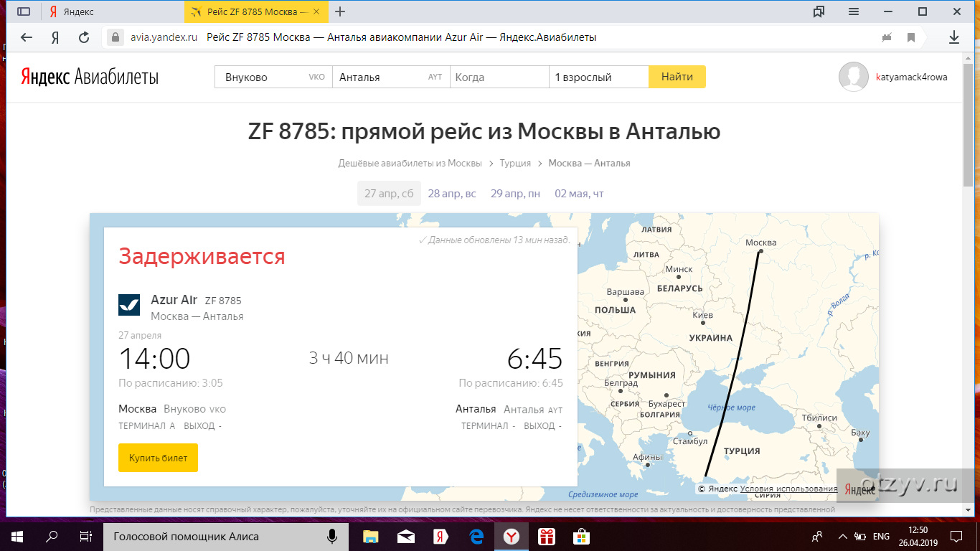Click the user avatar picture
The image size is (980, 551).
(854, 77)
